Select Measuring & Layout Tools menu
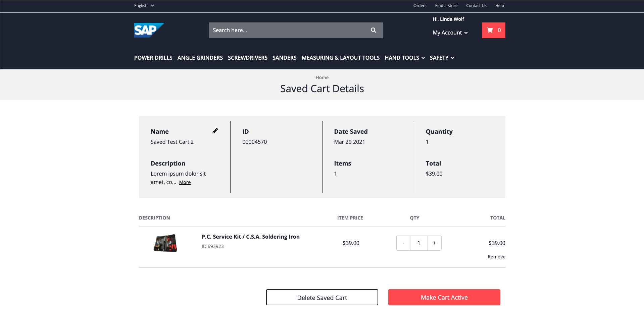Image resolution: width=644 pixels, height=310 pixels. click(x=340, y=58)
